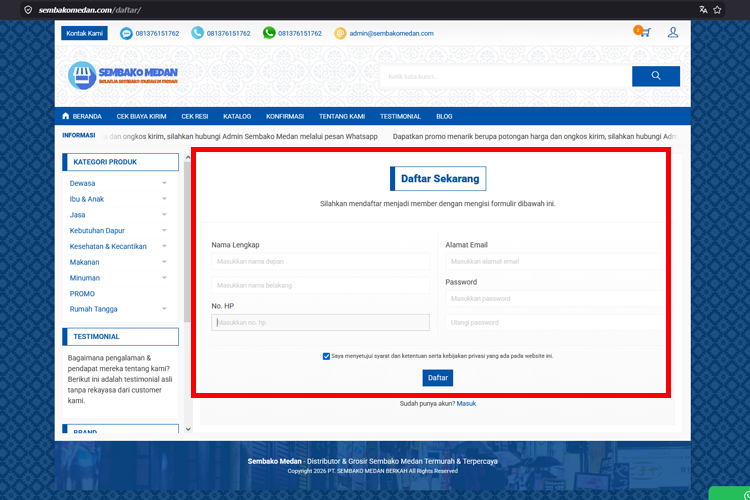Click the orange email icon
750x500 pixels.
point(340,33)
